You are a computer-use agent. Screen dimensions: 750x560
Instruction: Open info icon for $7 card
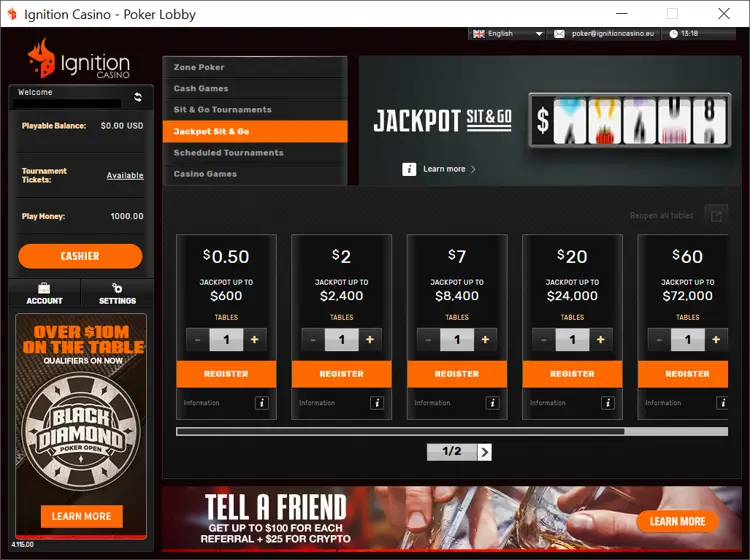492,403
